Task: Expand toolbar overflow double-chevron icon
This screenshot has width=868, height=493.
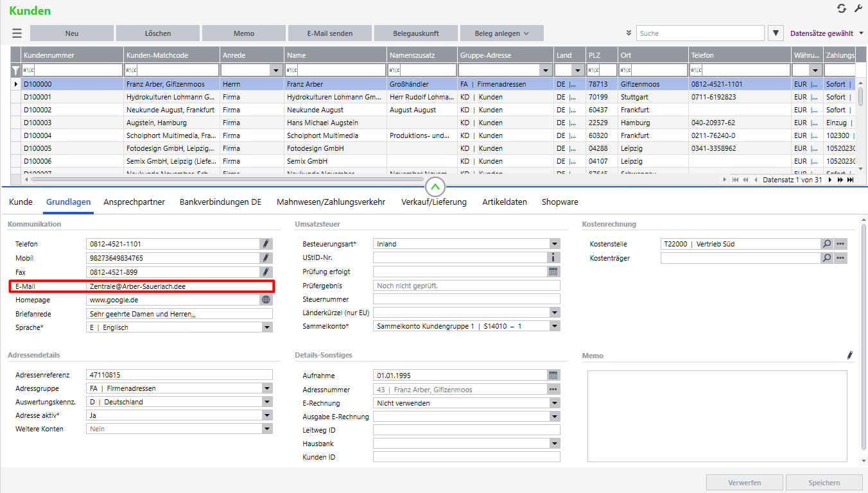Action: pos(629,33)
